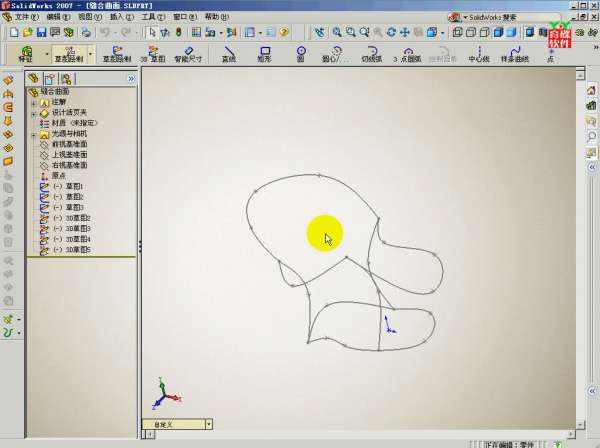Select the 3点圆弧 arc tool
The image size is (600, 448).
point(407,54)
